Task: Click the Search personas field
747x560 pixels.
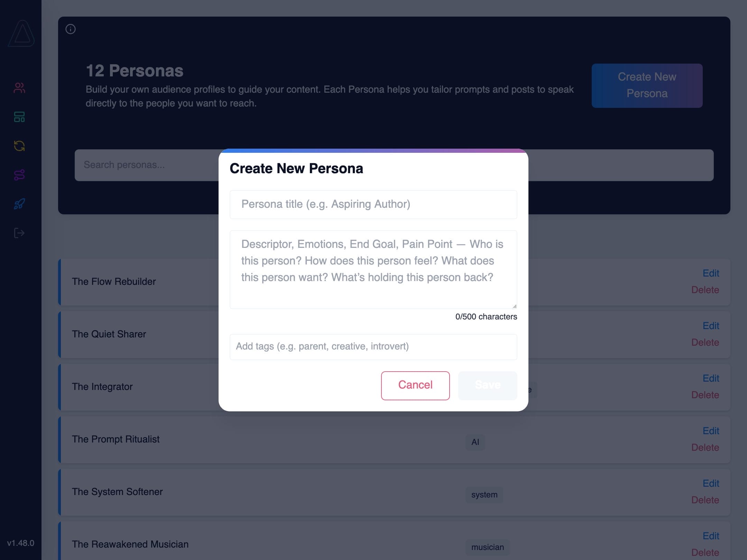Action: point(145,165)
